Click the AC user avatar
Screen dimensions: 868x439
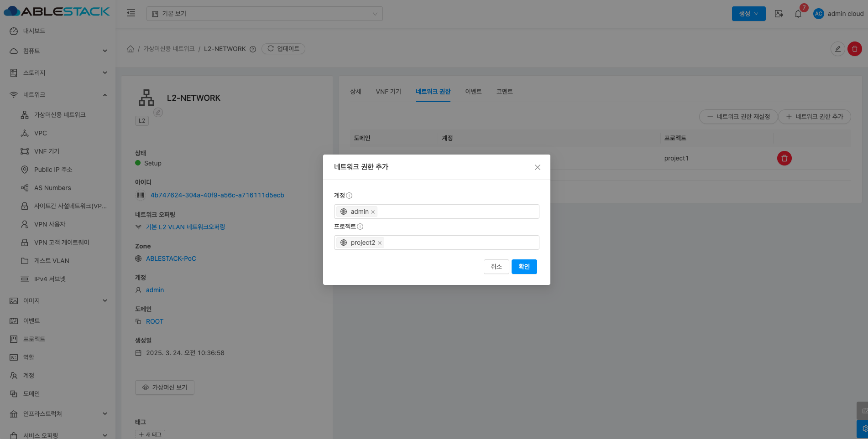[819, 14]
